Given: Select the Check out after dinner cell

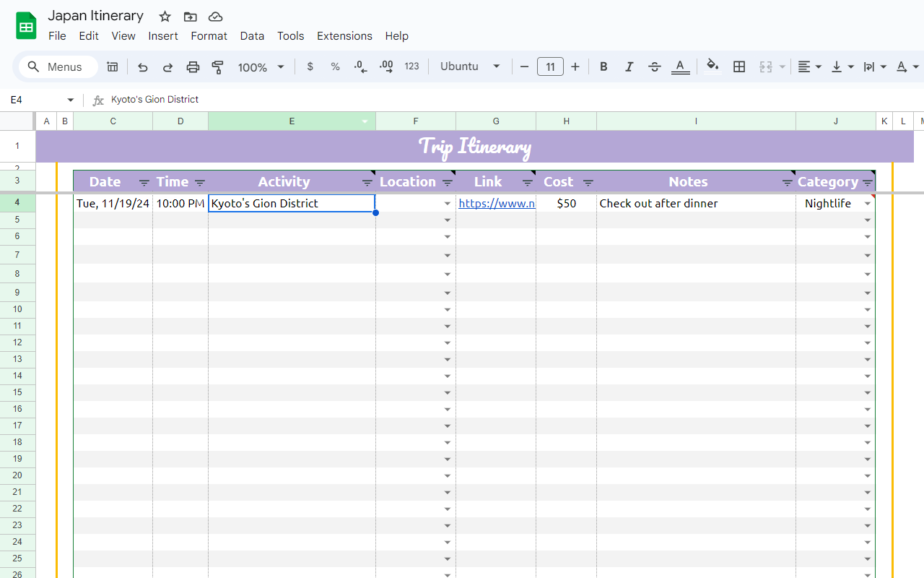Looking at the screenshot, I should tap(696, 203).
